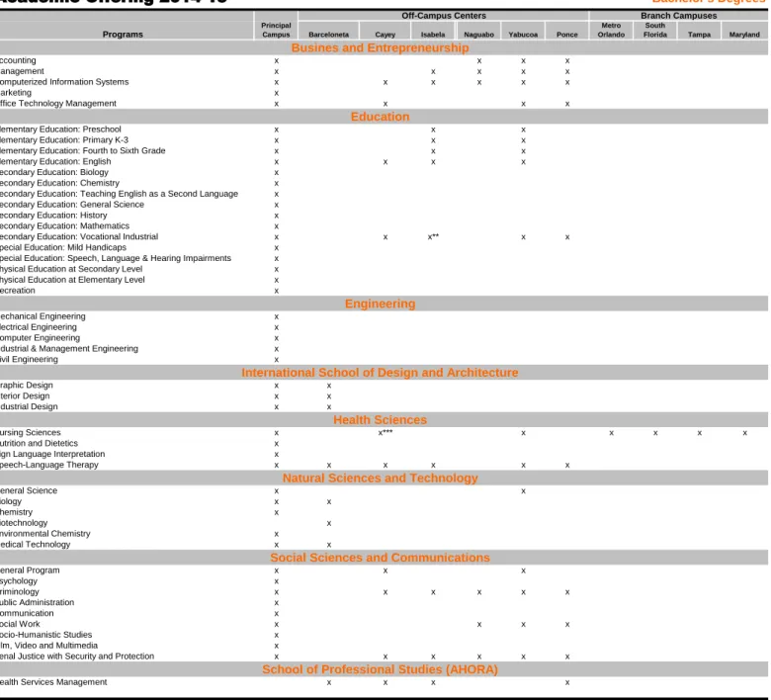Click the International School of Design and Architecture heading
The image size is (771, 700).
380,373
